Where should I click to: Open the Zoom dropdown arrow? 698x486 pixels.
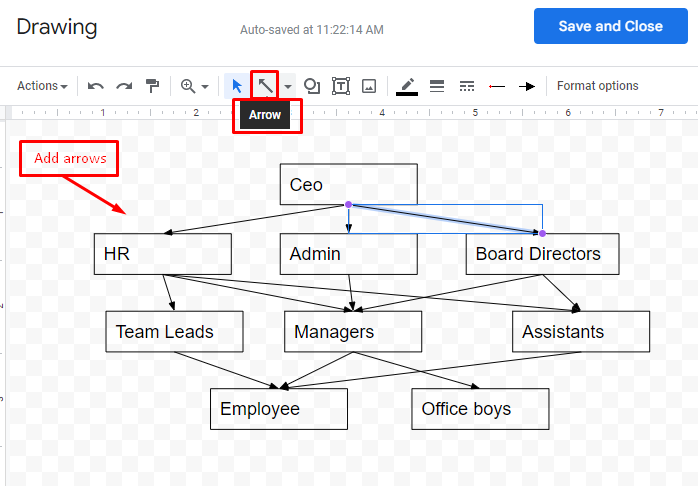click(205, 86)
